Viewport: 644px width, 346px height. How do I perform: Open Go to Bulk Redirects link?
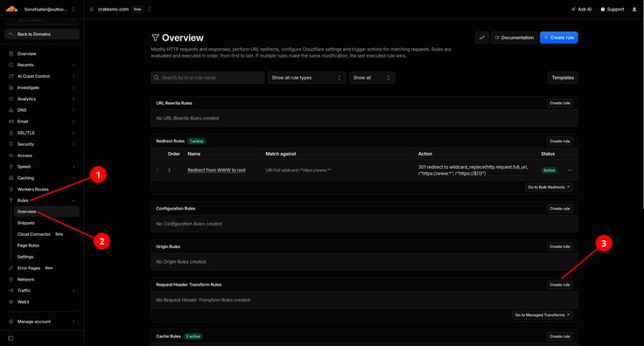point(549,187)
